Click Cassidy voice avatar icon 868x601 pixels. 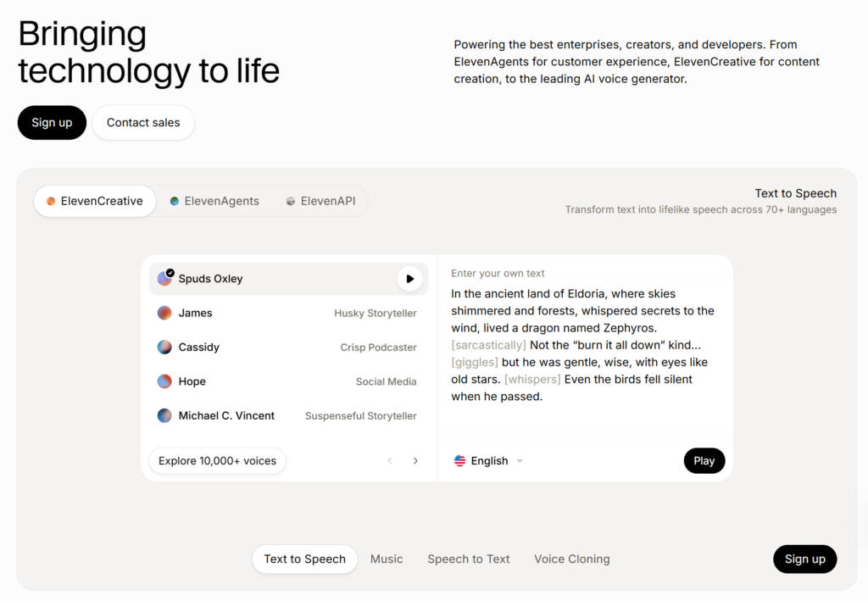[x=164, y=348]
